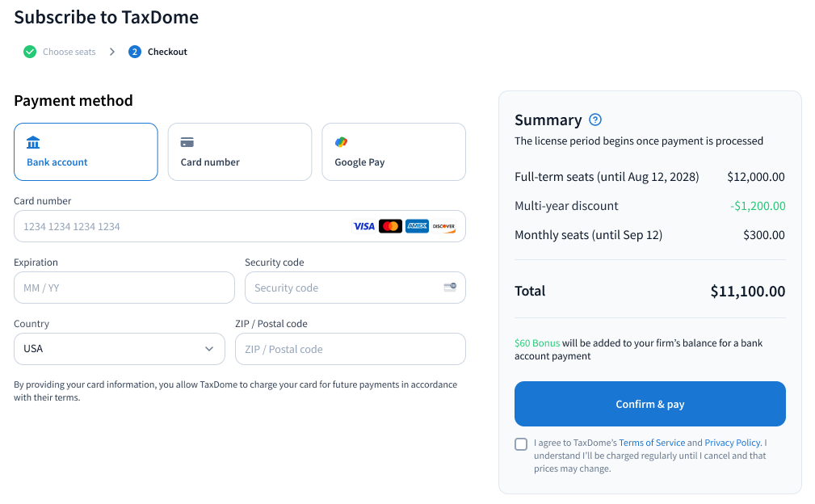The height and width of the screenshot is (504, 815).
Task: Click the credit card icon
Action: coord(187,142)
